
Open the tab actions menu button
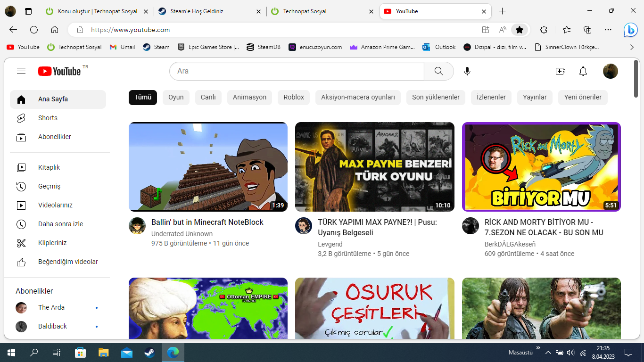pos(28,11)
